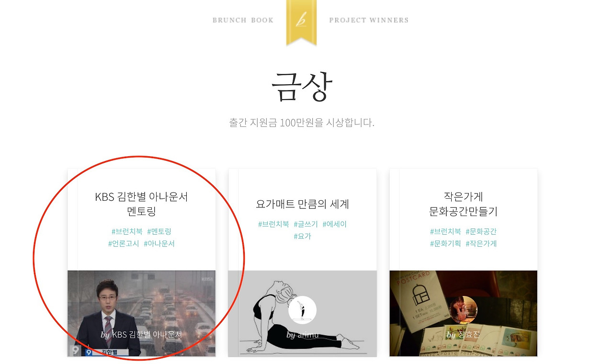The height and width of the screenshot is (364, 613).
Task: Click the yoga pose illustration cover
Action: (302, 314)
